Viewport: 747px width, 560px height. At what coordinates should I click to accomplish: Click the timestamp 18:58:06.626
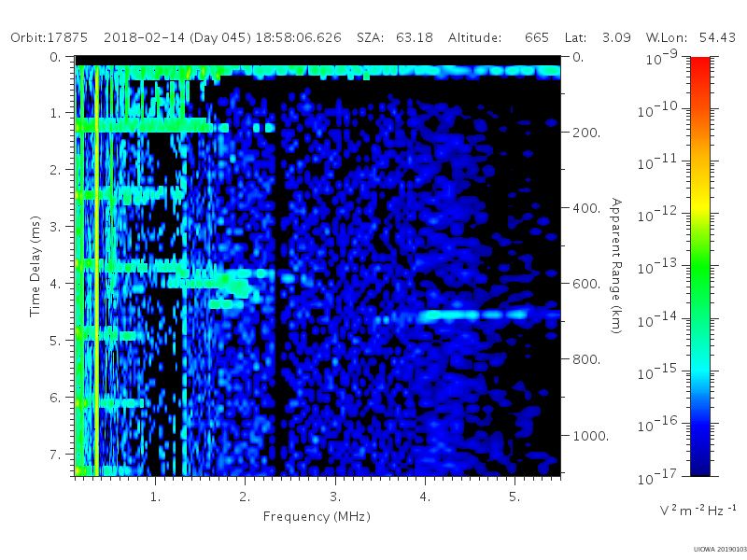pos(298,37)
